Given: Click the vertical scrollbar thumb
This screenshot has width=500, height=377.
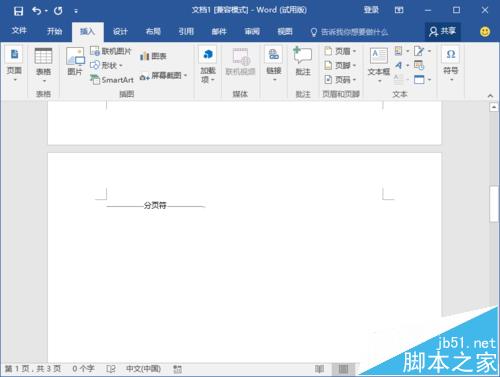Looking at the screenshot, I should 494,204.
